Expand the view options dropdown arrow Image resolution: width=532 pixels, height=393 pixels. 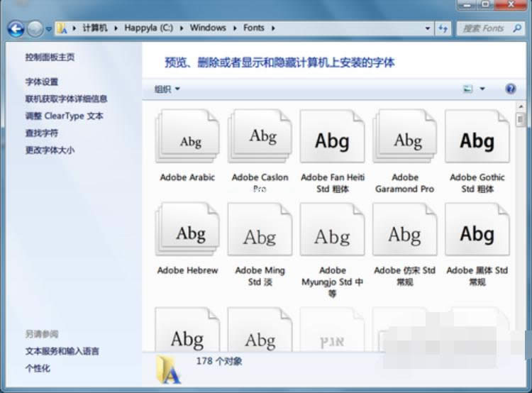pos(482,89)
